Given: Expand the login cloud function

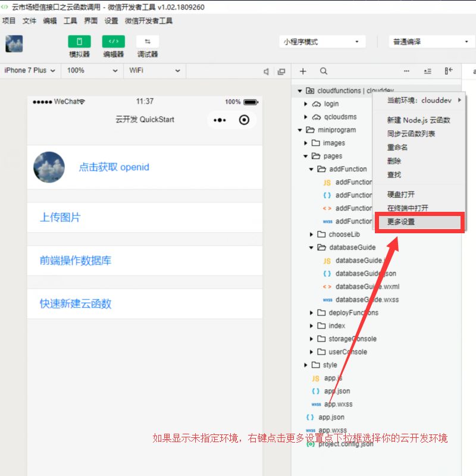Looking at the screenshot, I should (x=306, y=104).
